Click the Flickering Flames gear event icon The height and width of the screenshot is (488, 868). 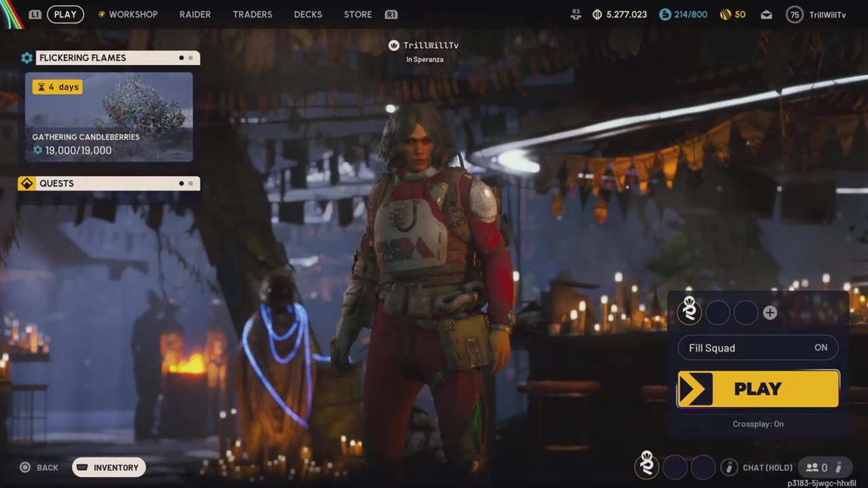click(27, 58)
